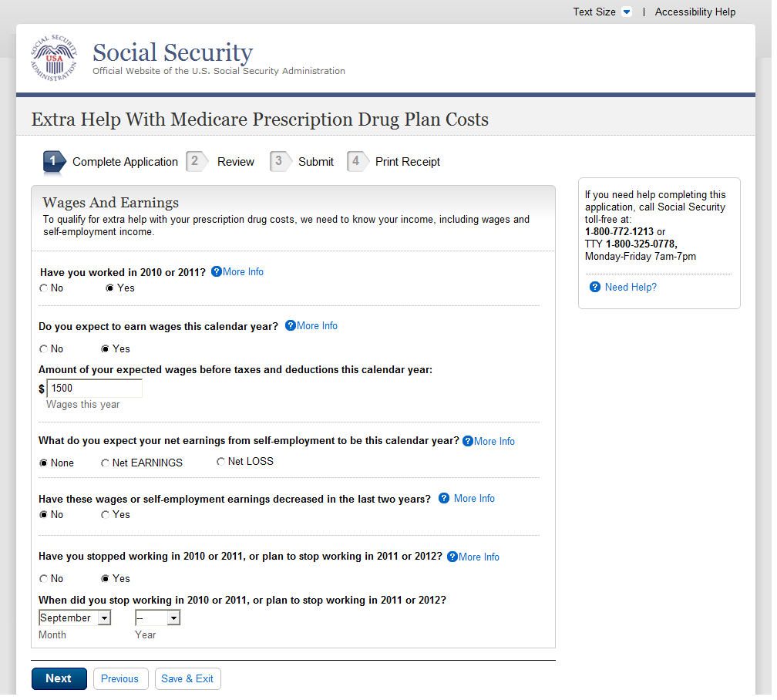
Task: Select 'No' for worked in 2010 or 2011
Action: pyautogui.click(x=44, y=288)
